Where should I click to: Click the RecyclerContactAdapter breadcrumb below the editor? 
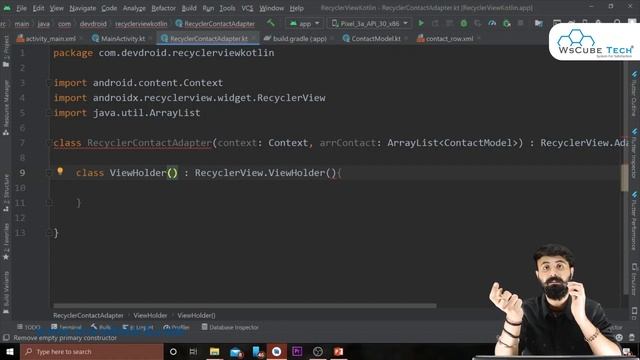coord(88,316)
